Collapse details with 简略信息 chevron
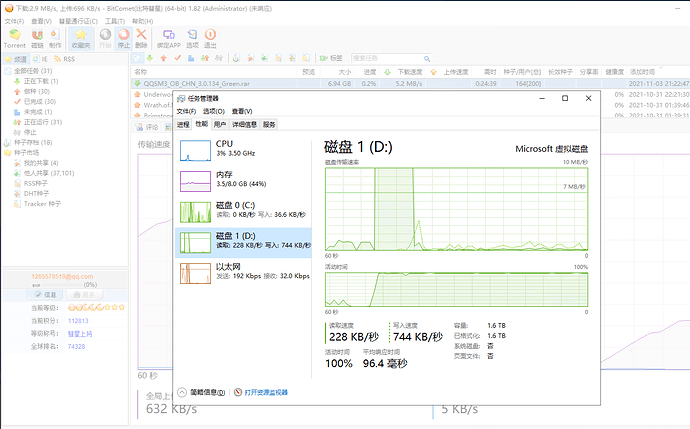This screenshot has height=429, width=690. click(182, 392)
